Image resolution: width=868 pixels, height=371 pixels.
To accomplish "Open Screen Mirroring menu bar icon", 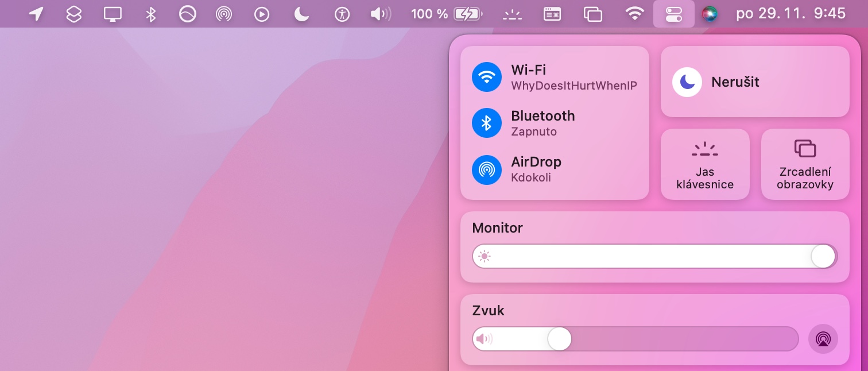I will click(592, 14).
